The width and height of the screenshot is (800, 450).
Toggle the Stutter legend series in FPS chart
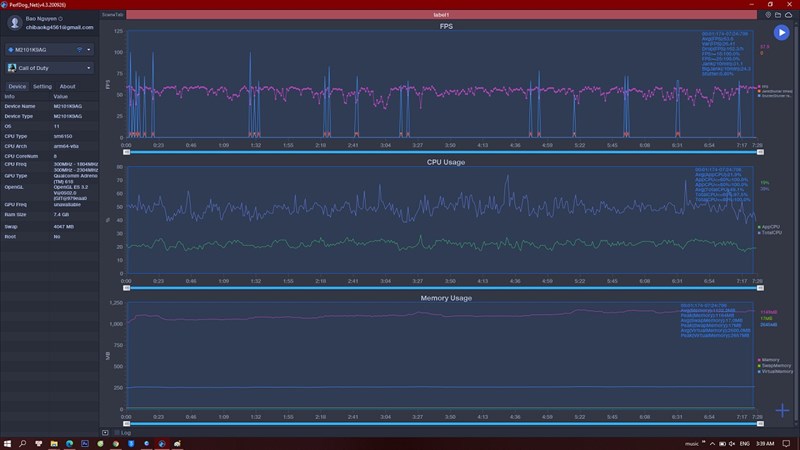point(775,95)
